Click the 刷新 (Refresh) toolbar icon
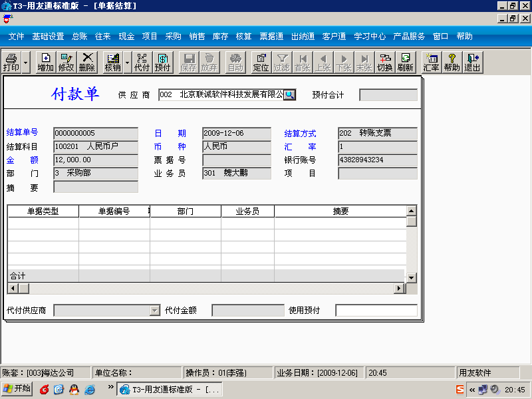532x399 pixels. [x=406, y=63]
